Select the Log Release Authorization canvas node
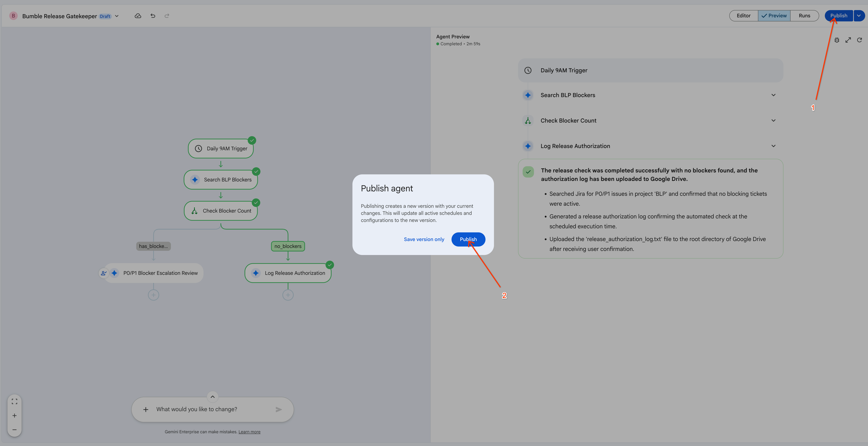The height and width of the screenshot is (446, 868). click(288, 273)
